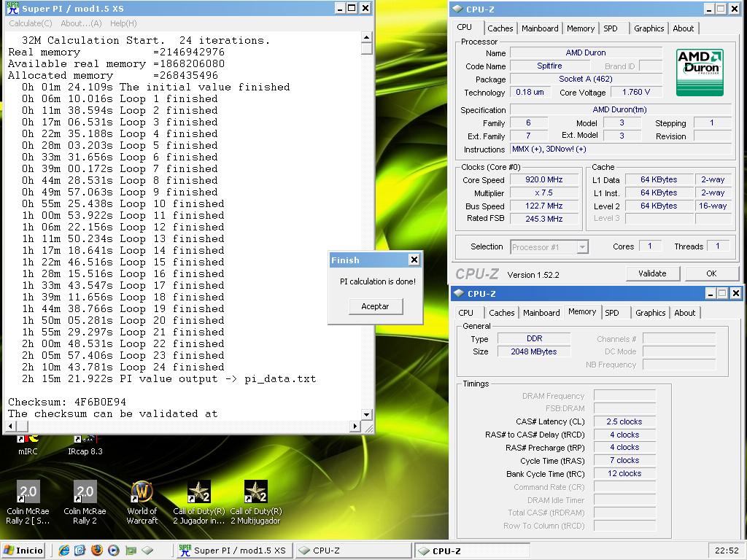
Task: Click the OK button in CPU-Z
Action: [711, 273]
